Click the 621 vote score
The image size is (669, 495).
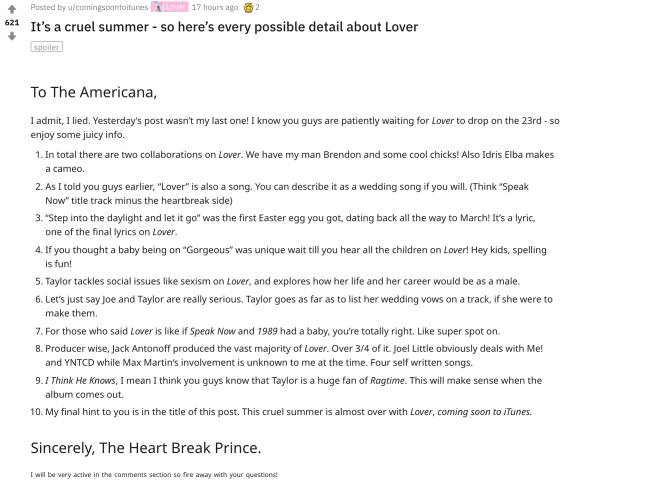point(11,21)
